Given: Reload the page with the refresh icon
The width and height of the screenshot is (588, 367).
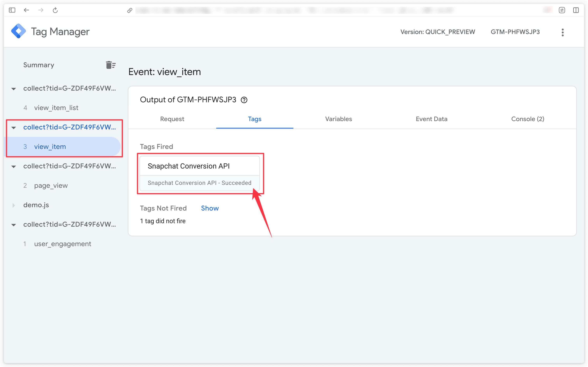Looking at the screenshot, I should coord(55,10).
